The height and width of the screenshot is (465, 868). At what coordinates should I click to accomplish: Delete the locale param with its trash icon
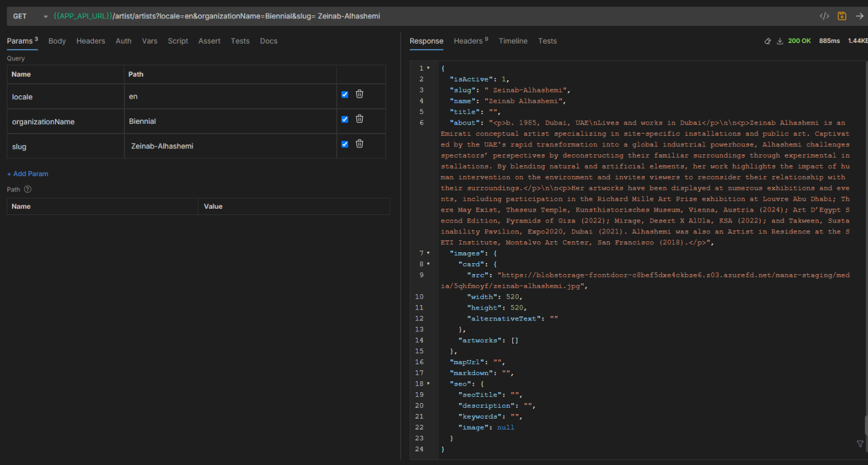pyautogui.click(x=359, y=94)
